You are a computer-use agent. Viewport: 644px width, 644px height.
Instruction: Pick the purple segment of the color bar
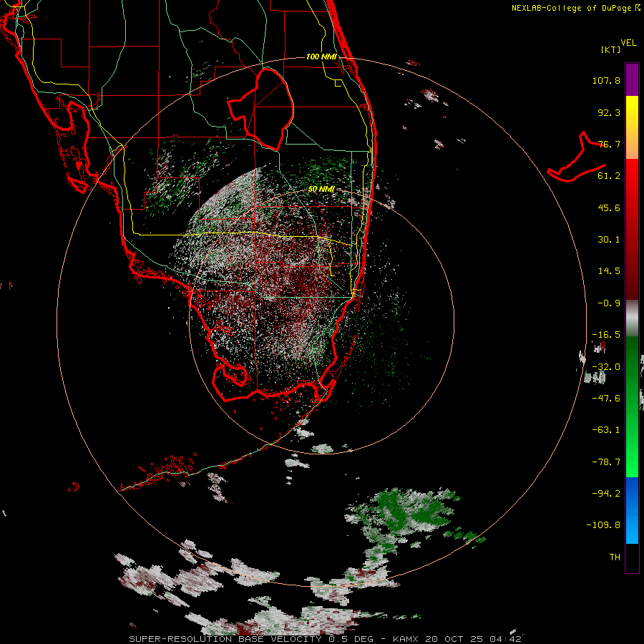pos(632,79)
